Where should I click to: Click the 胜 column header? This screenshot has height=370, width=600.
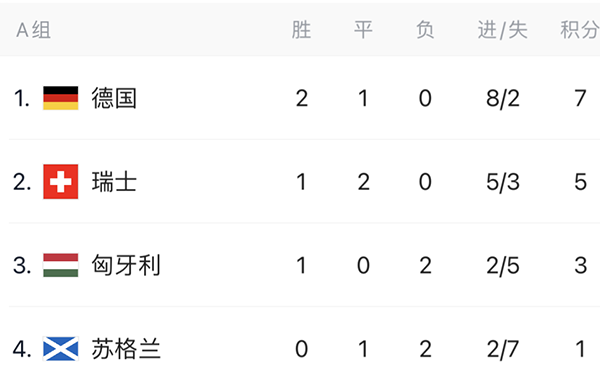point(301,30)
